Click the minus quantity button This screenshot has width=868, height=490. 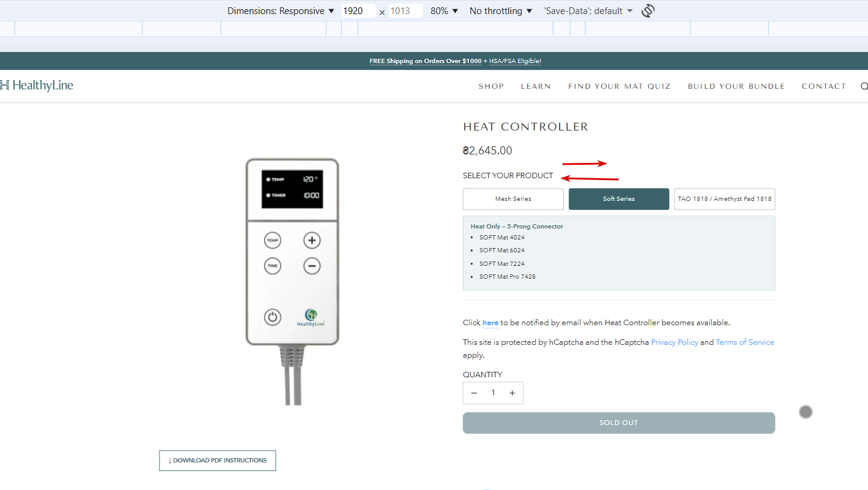pyautogui.click(x=474, y=393)
